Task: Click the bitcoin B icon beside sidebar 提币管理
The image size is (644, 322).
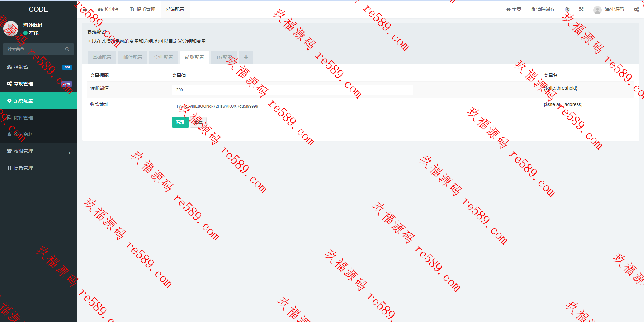Action: (9, 168)
